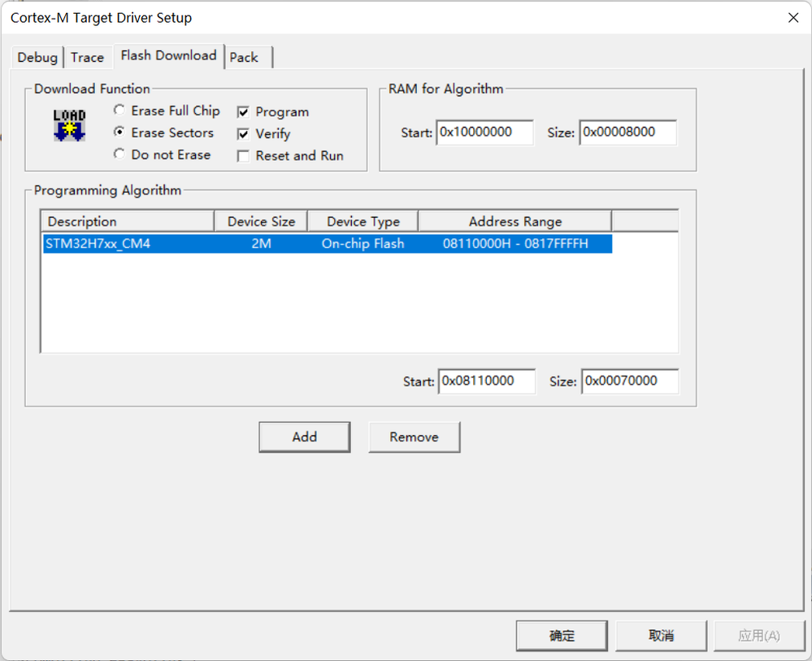This screenshot has width=812, height=661.
Task: Confirm with the 确定 button
Action: tap(562, 635)
